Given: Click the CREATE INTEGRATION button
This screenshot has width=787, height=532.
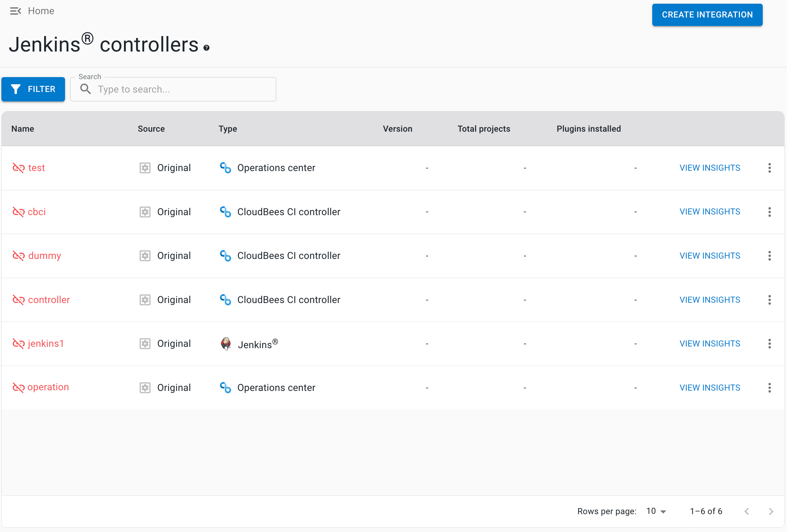Looking at the screenshot, I should tap(707, 14).
